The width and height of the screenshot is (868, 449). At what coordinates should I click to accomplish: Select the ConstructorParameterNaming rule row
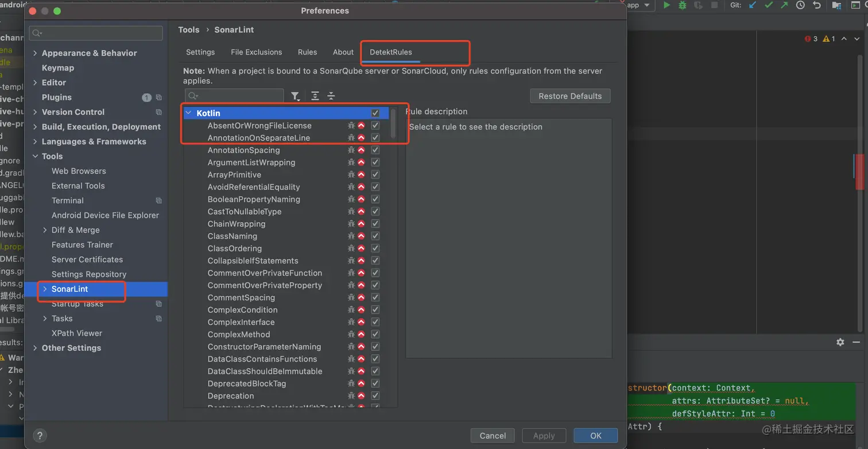coord(286,347)
